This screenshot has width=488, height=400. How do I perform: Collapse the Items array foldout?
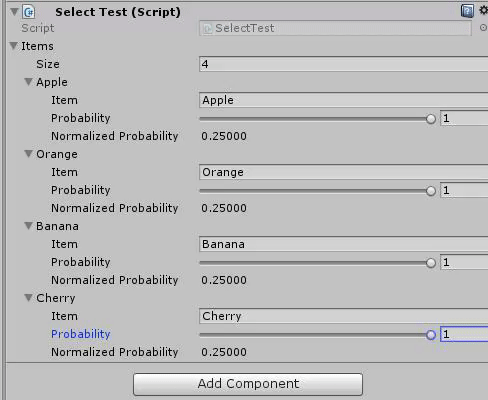coord(13,46)
